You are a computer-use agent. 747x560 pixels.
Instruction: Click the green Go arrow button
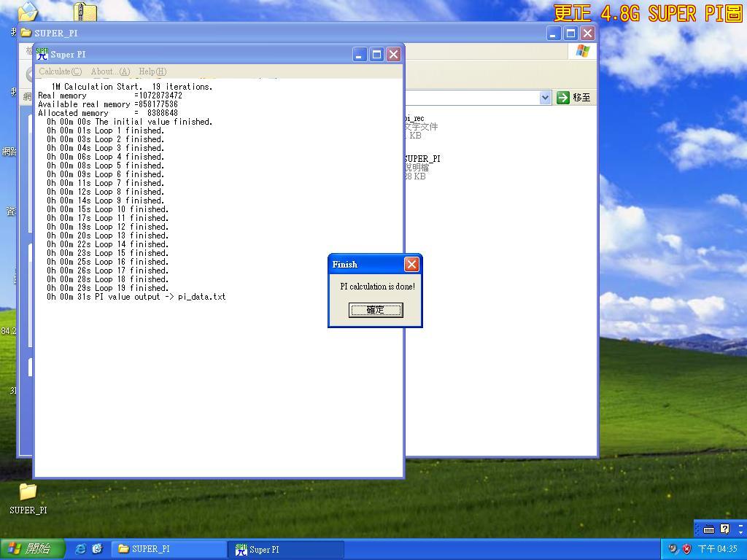[562, 97]
